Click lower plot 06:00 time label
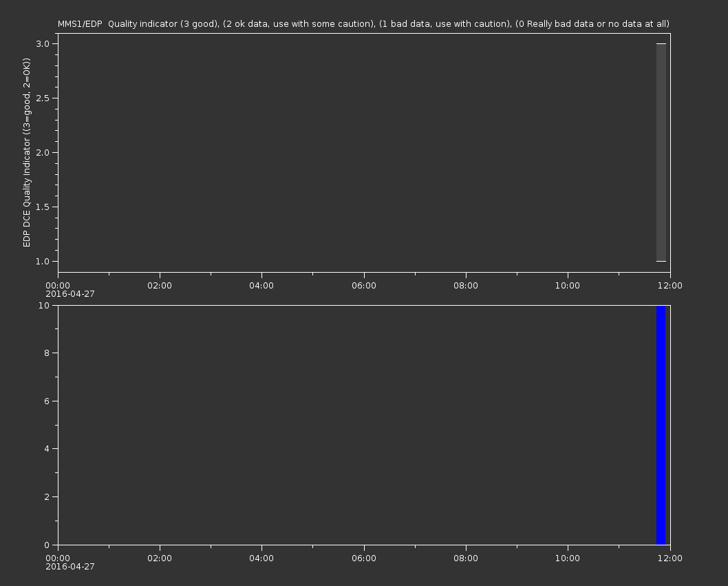Image resolution: width=728 pixels, height=586 pixels. tap(364, 558)
